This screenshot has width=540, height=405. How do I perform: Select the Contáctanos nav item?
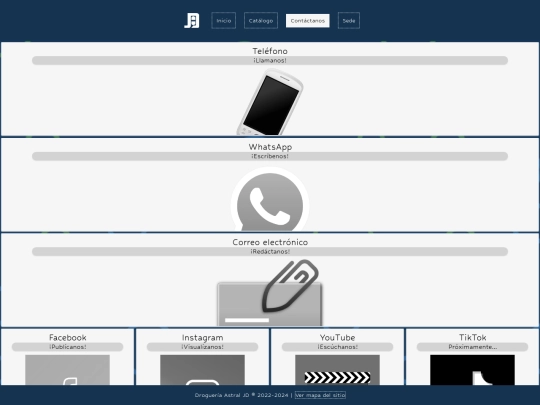(x=308, y=21)
